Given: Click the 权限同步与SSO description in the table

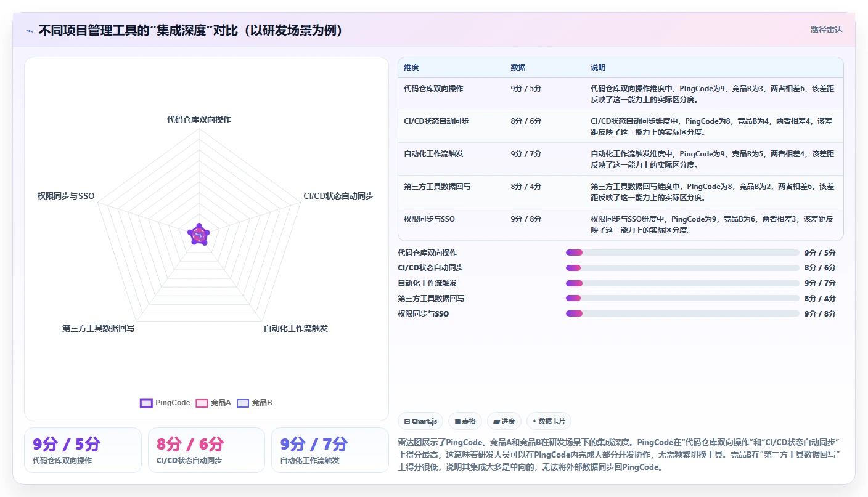Looking at the screenshot, I should [713, 224].
